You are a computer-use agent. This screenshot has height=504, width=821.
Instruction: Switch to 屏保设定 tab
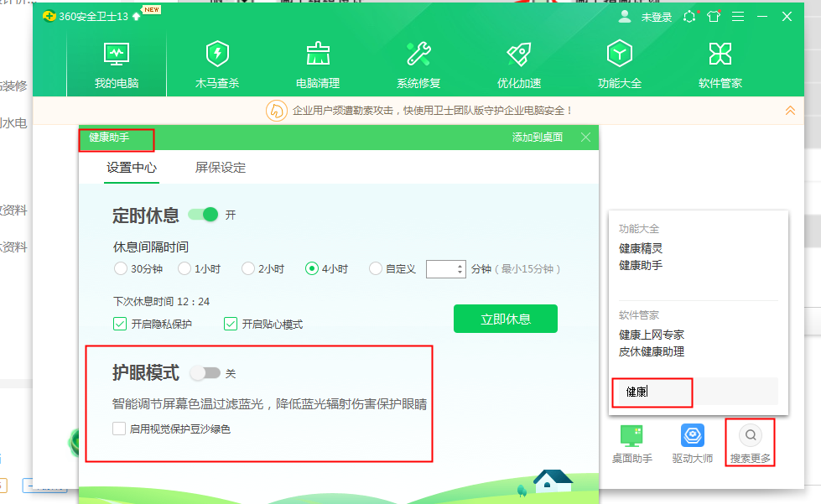tap(221, 168)
